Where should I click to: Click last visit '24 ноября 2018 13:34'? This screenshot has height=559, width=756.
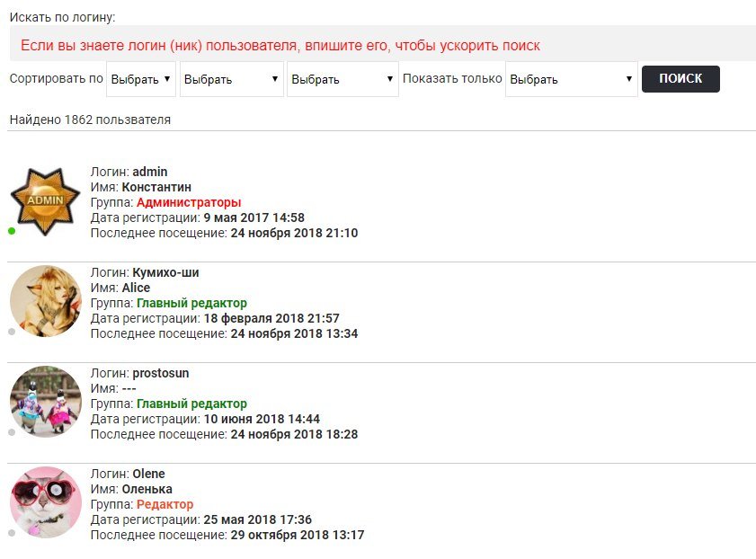click(x=294, y=334)
